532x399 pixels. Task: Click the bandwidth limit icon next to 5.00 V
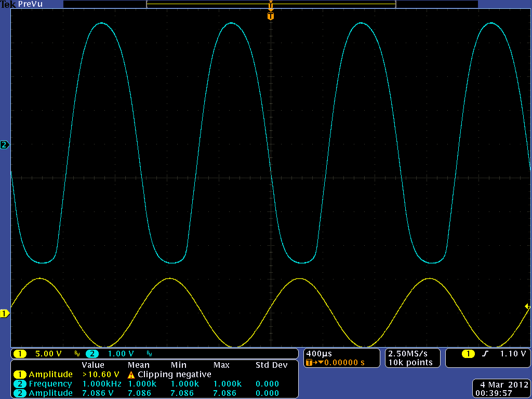[77, 354]
